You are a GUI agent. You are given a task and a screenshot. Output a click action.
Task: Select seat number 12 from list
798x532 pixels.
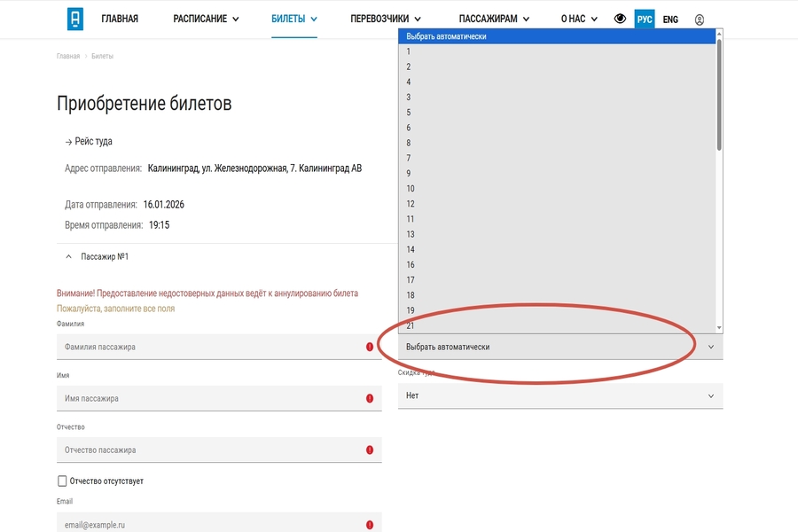[411, 204]
